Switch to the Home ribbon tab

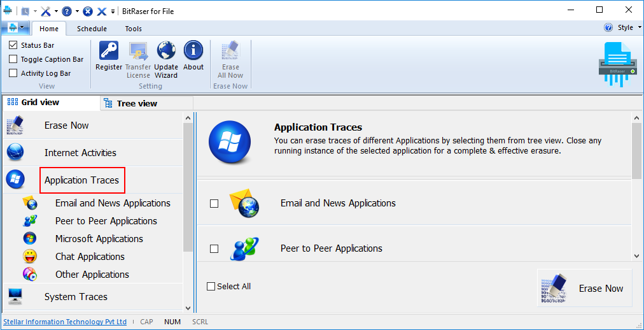tap(49, 29)
